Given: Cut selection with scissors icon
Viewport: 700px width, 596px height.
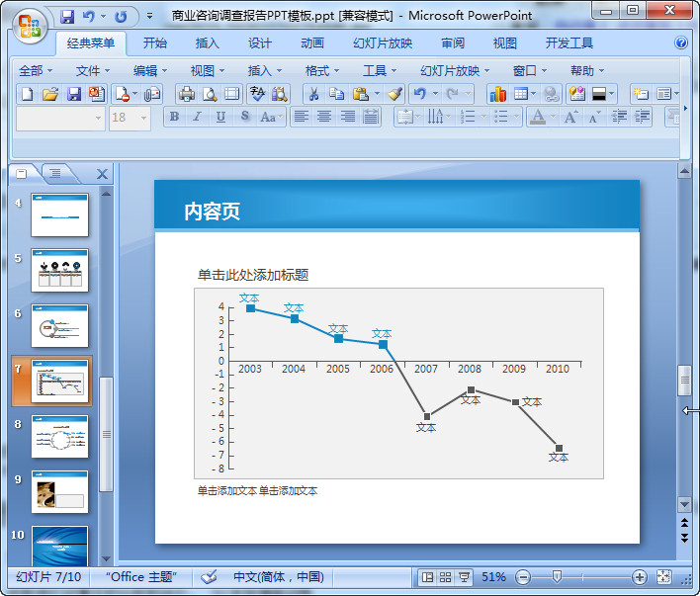Looking at the screenshot, I should coord(313,94).
